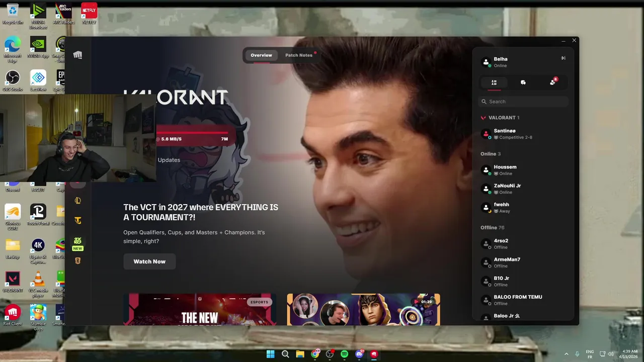Open Touch Portal desktop shortcut

38,215
